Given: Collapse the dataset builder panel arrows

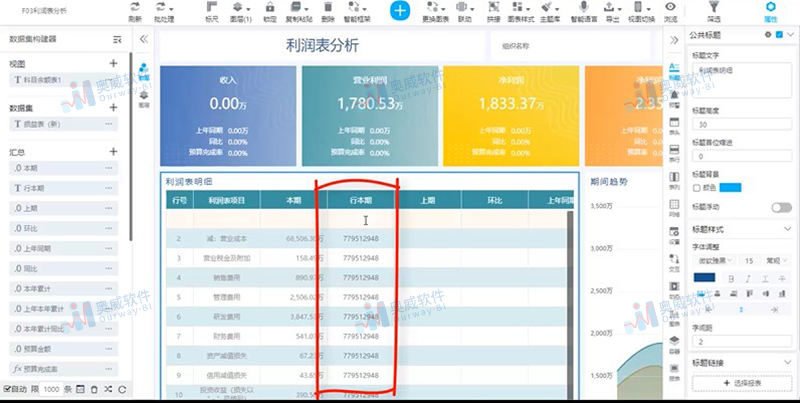Looking at the screenshot, I should point(144,39).
